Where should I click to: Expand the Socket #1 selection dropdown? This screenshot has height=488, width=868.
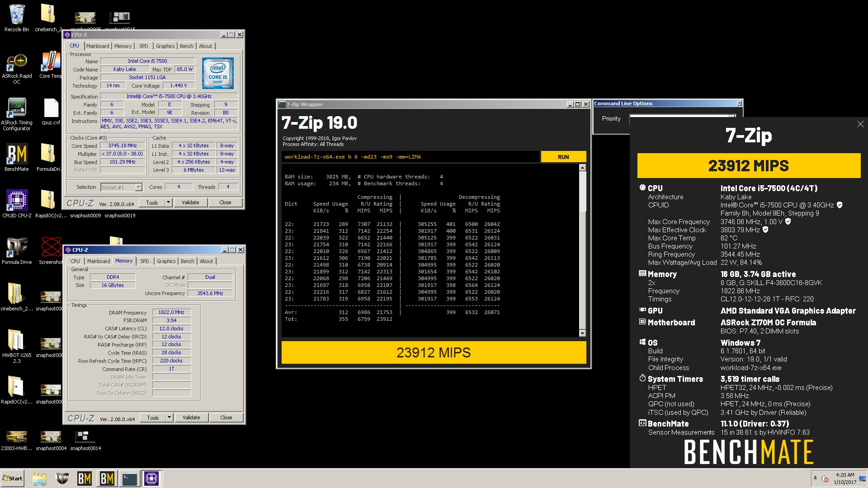[139, 187]
